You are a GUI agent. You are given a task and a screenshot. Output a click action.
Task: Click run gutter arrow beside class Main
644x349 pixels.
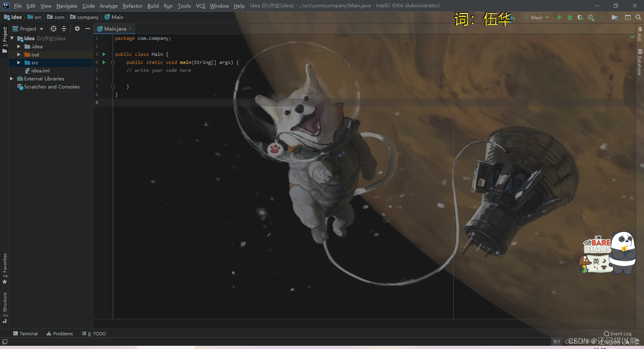[104, 54]
